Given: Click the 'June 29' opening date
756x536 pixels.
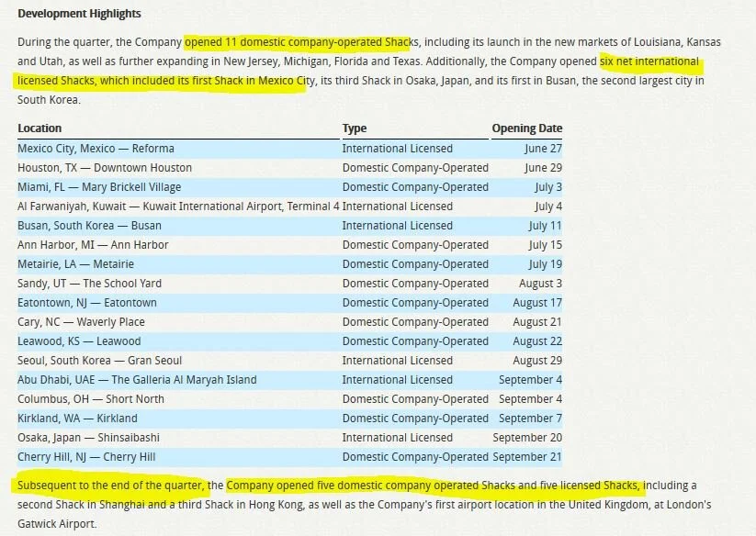Looking at the screenshot, I should (x=544, y=168).
